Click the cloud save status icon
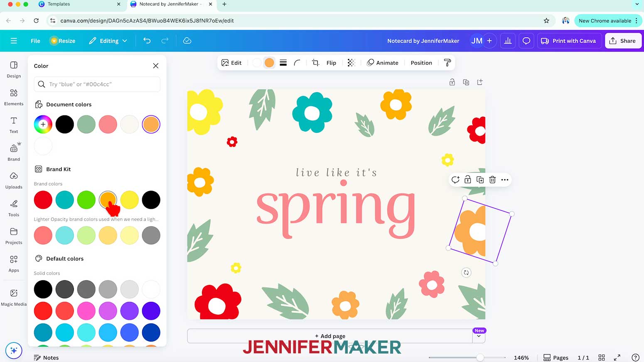 (187, 41)
